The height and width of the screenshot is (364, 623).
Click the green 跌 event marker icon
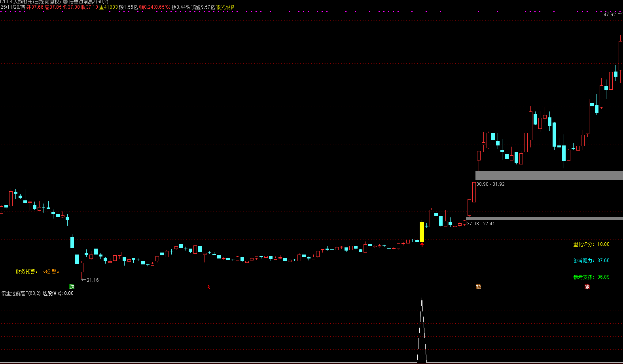72,287
